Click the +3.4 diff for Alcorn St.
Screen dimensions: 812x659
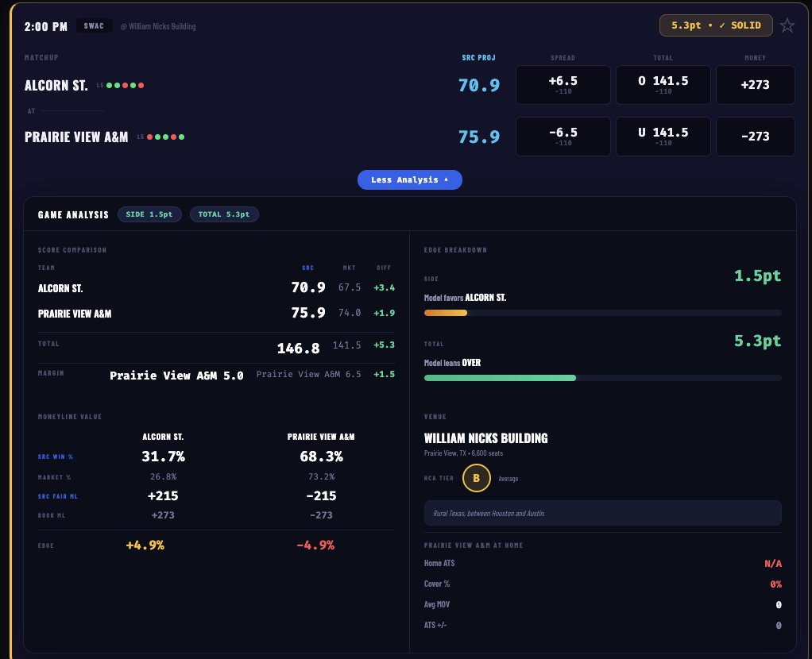click(x=385, y=288)
